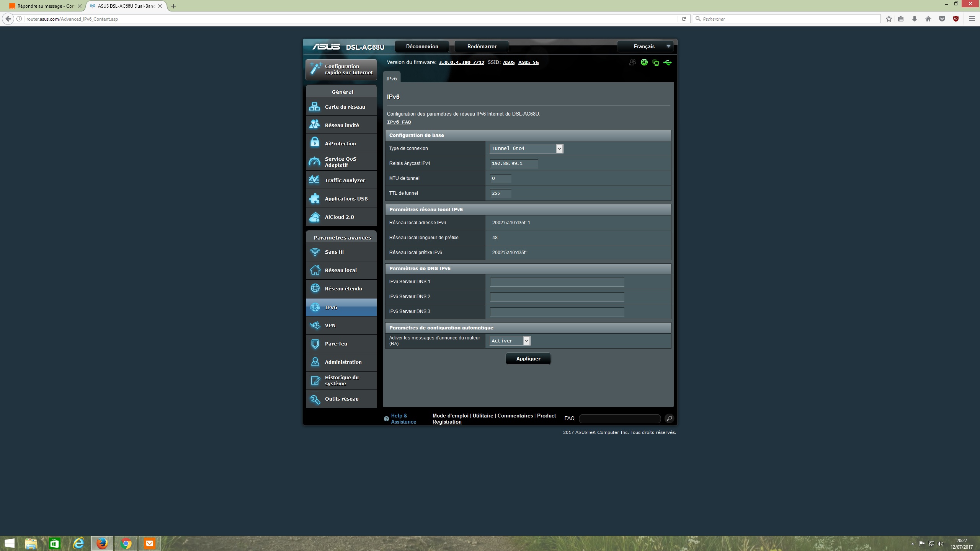Click the green internet globe status icon
Screen dimensions: 980x551
tap(644, 62)
